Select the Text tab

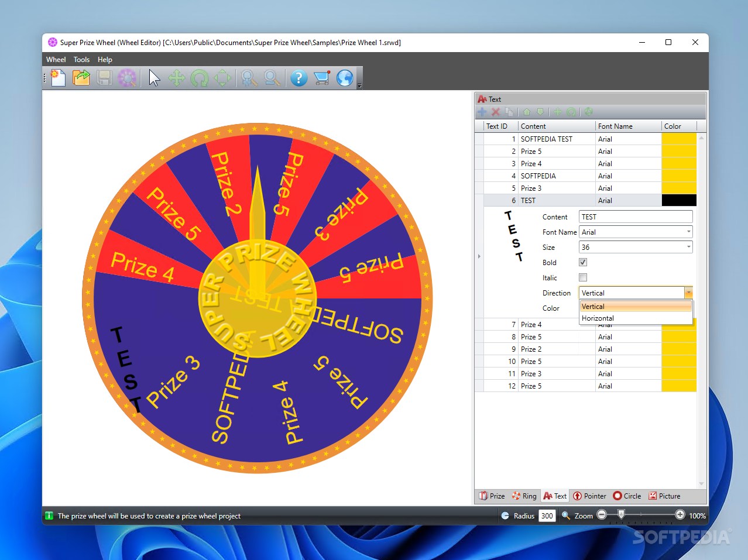tap(555, 496)
